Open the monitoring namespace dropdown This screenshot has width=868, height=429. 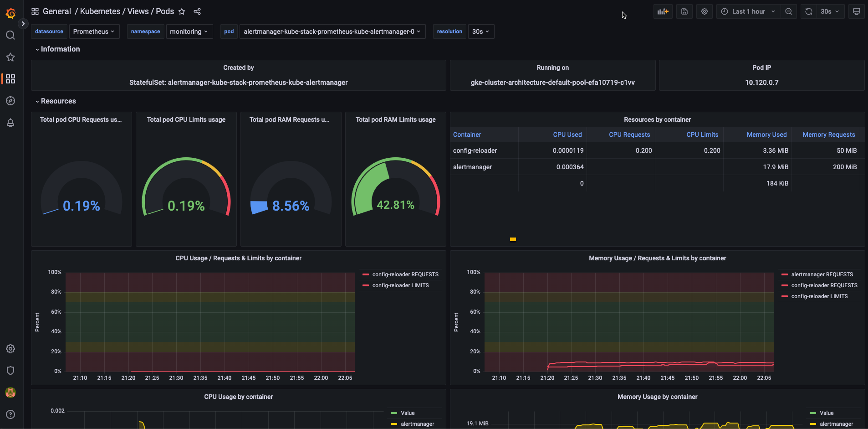(189, 31)
